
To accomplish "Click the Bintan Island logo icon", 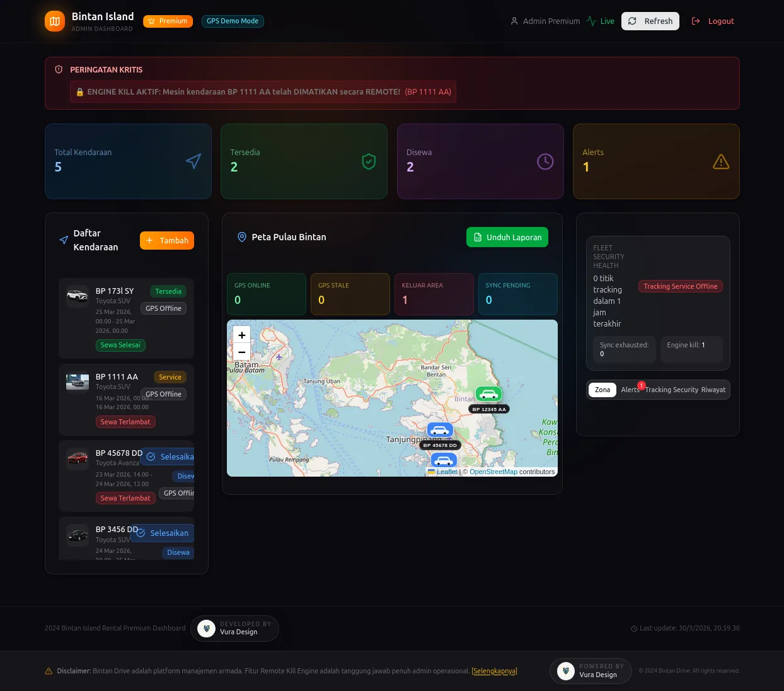I will coord(54,21).
